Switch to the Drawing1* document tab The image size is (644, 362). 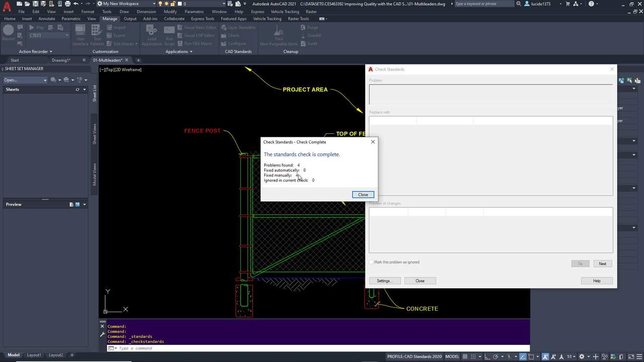(61, 60)
